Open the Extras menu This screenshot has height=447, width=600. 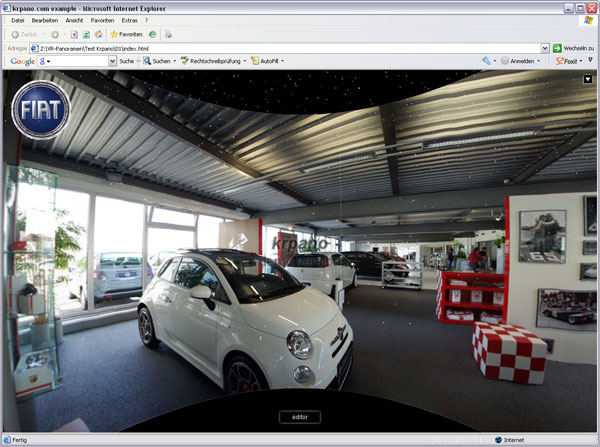pyautogui.click(x=130, y=20)
